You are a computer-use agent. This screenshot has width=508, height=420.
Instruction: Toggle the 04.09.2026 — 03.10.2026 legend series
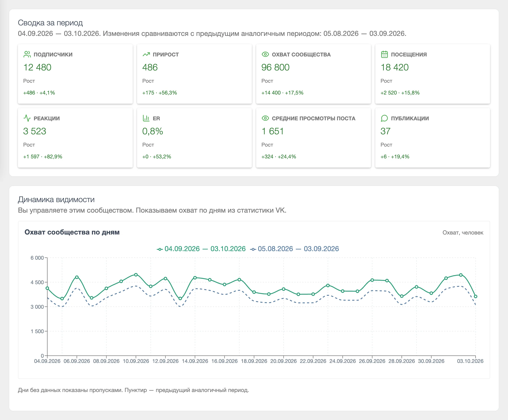click(x=201, y=249)
